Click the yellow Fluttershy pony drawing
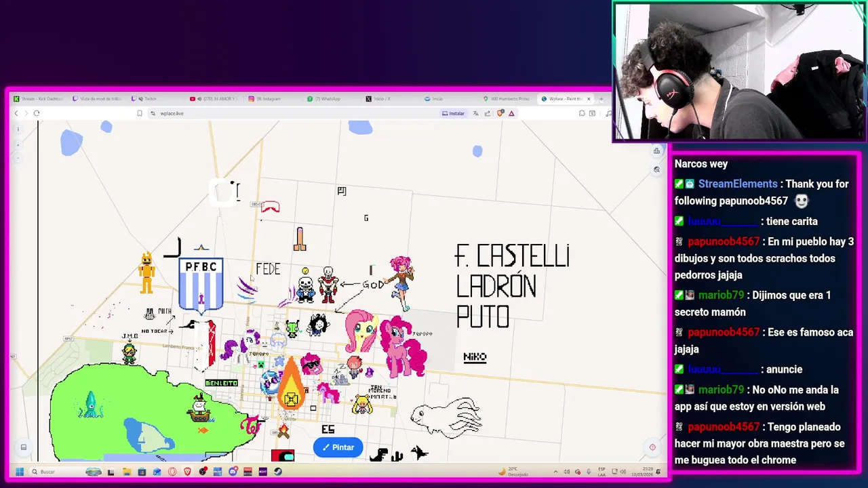This screenshot has width=868, height=488. pos(360,332)
